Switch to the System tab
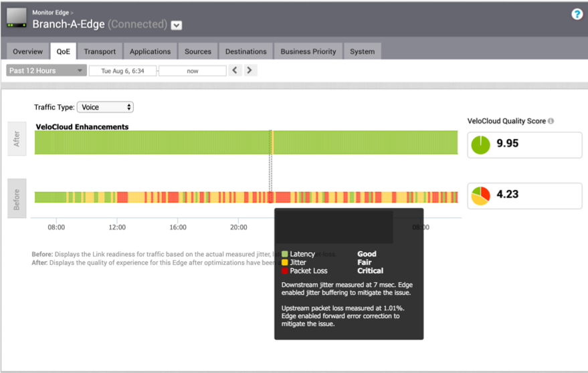This screenshot has width=588, height=373. coord(362,51)
